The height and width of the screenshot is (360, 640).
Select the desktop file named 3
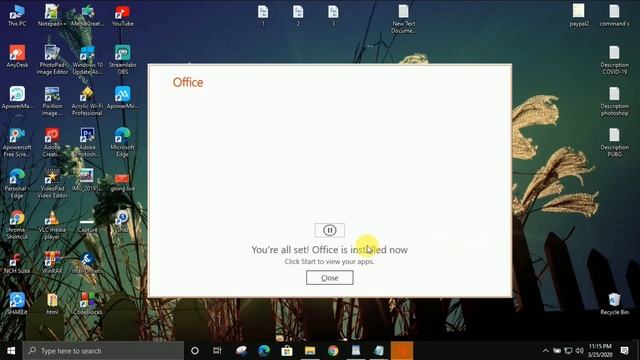click(333, 16)
